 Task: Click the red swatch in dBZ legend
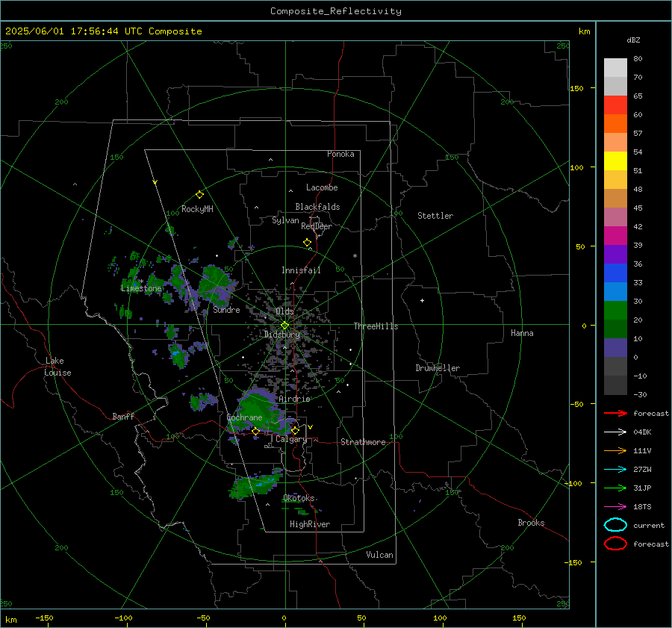(x=615, y=105)
